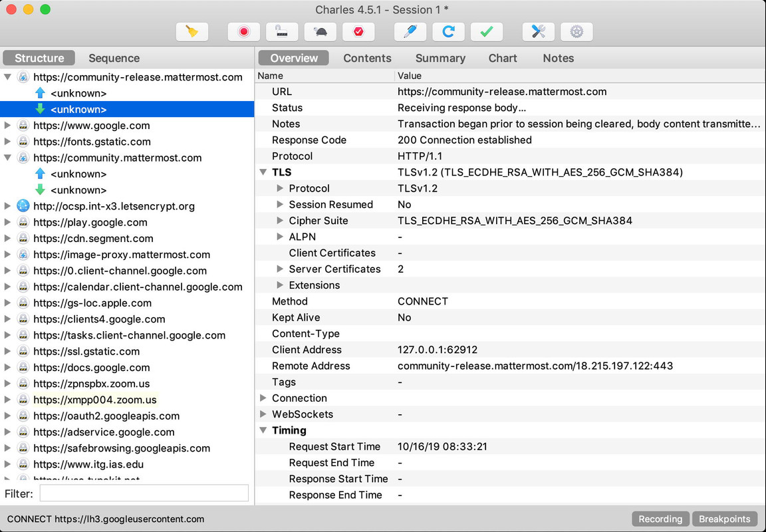Switch to Sequence view tab
The image size is (766, 532).
pos(114,58)
